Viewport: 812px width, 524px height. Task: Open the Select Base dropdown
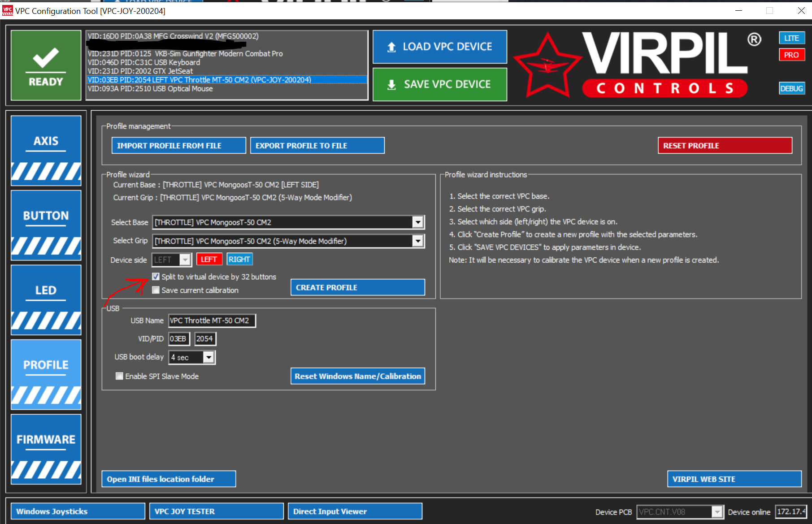pyautogui.click(x=417, y=222)
